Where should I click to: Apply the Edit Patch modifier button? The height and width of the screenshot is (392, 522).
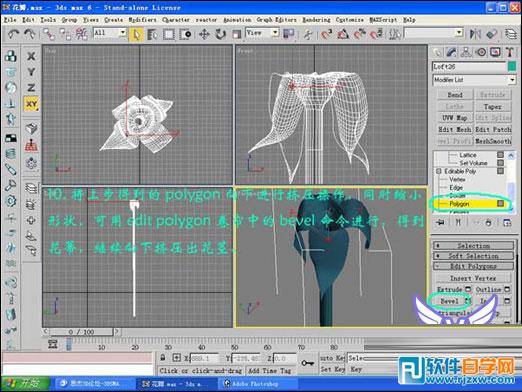pos(493,130)
